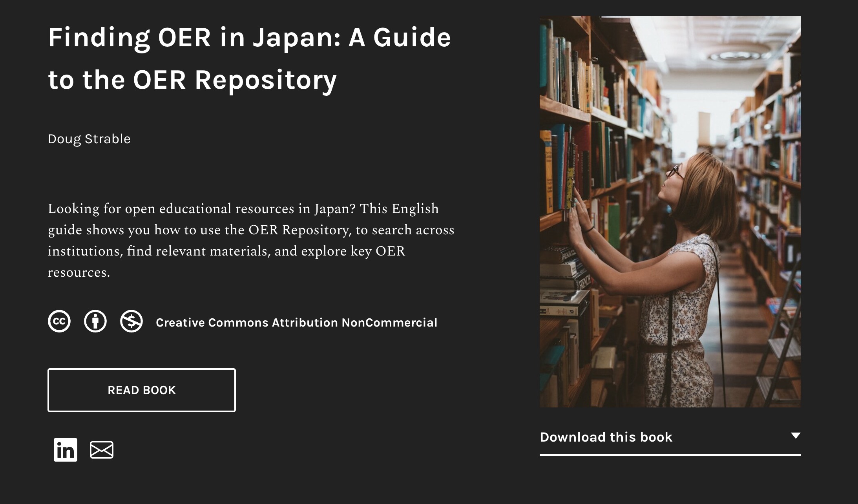Click the NonCommercial crossed-dollar icon
The height and width of the screenshot is (504, 858).
point(131,321)
